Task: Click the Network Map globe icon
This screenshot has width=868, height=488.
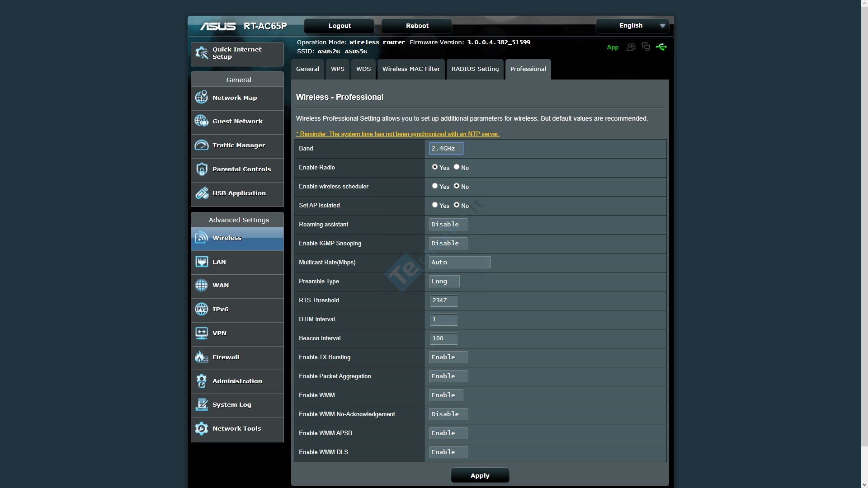Action: click(x=201, y=98)
